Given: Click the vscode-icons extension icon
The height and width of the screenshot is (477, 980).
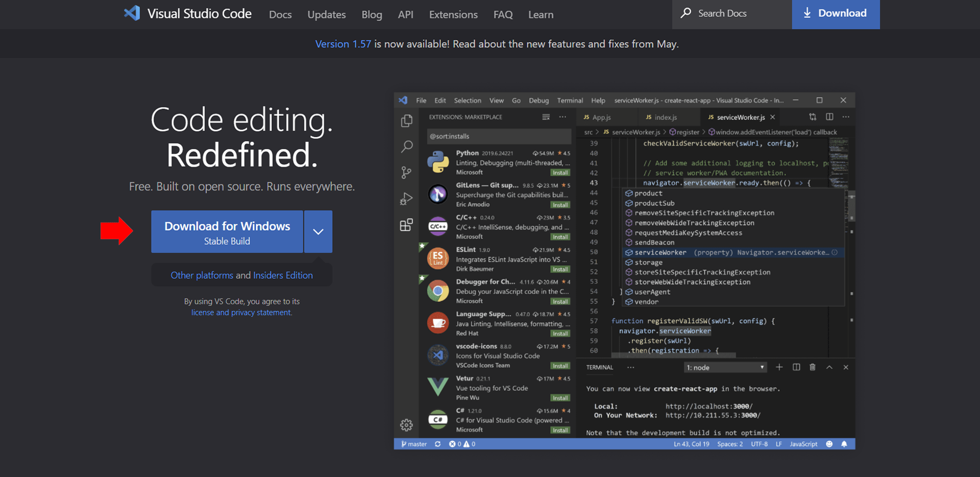Looking at the screenshot, I should click(438, 355).
